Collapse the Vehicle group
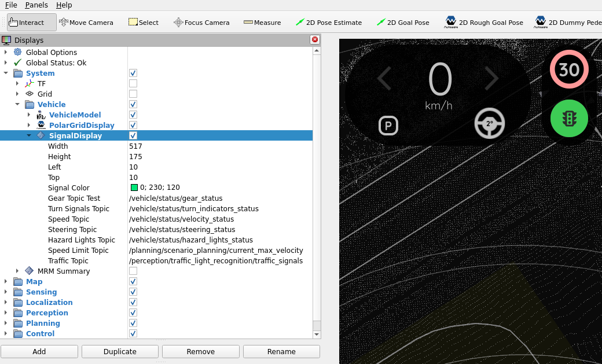The width and height of the screenshot is (602, 364). coord(17,104)
